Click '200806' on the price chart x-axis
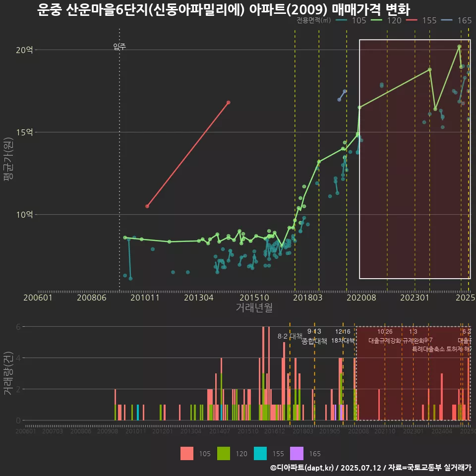The height and width of the screenshot is (476, 476). [x=92, y=297]
